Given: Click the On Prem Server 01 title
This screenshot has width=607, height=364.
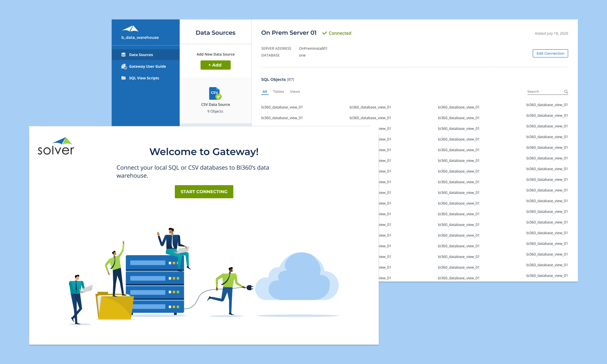Looking at the screenshot, I should pos(289,33).
